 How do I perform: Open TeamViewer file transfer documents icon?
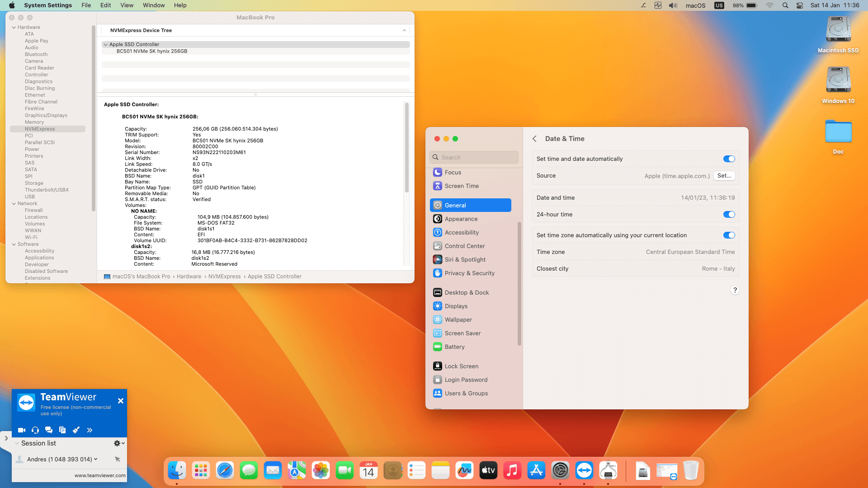pos(62,430)
